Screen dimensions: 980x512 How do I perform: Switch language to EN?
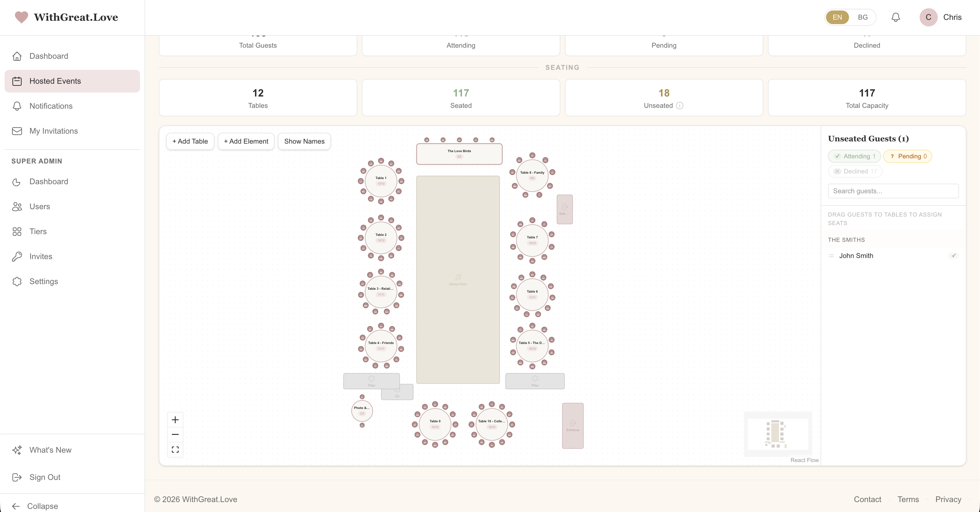(x=837, y=17)
